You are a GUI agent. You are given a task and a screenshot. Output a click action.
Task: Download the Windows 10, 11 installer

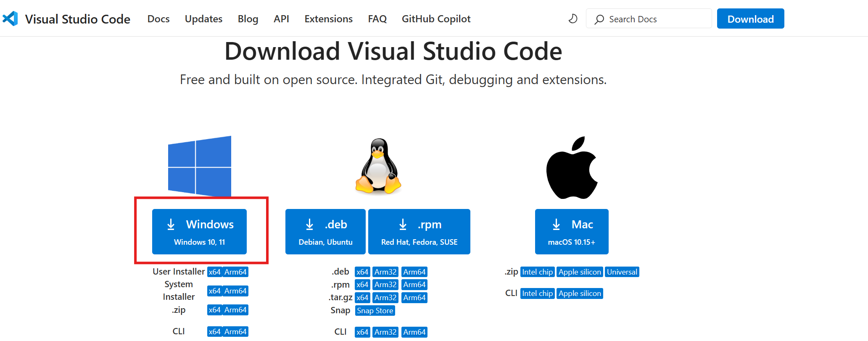[x=199, y=232]
